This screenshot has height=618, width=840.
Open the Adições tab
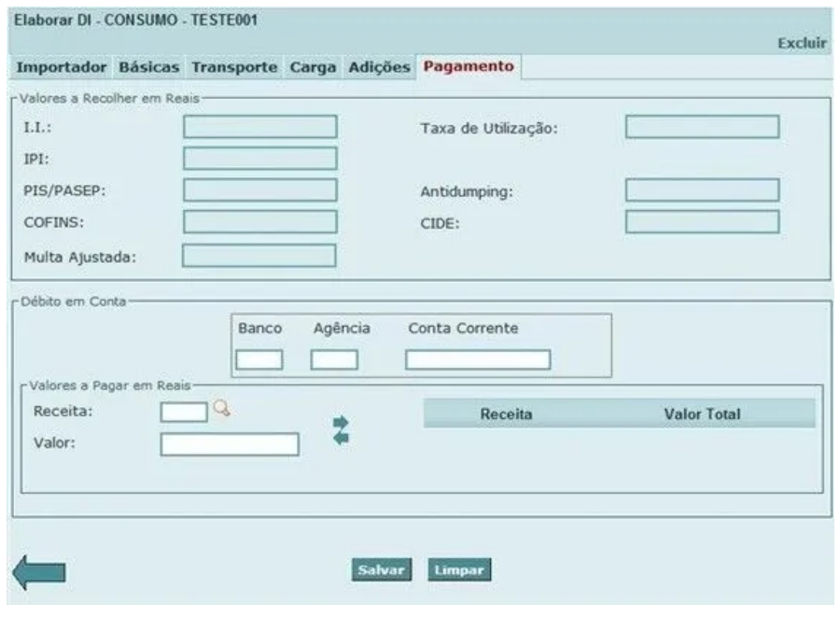[x=378, y=68]
